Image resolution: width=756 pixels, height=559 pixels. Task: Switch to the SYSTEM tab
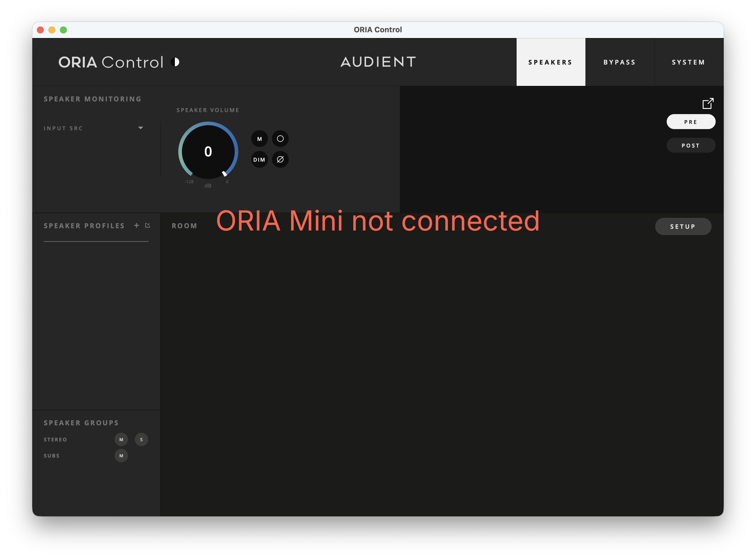pos(689,62)
